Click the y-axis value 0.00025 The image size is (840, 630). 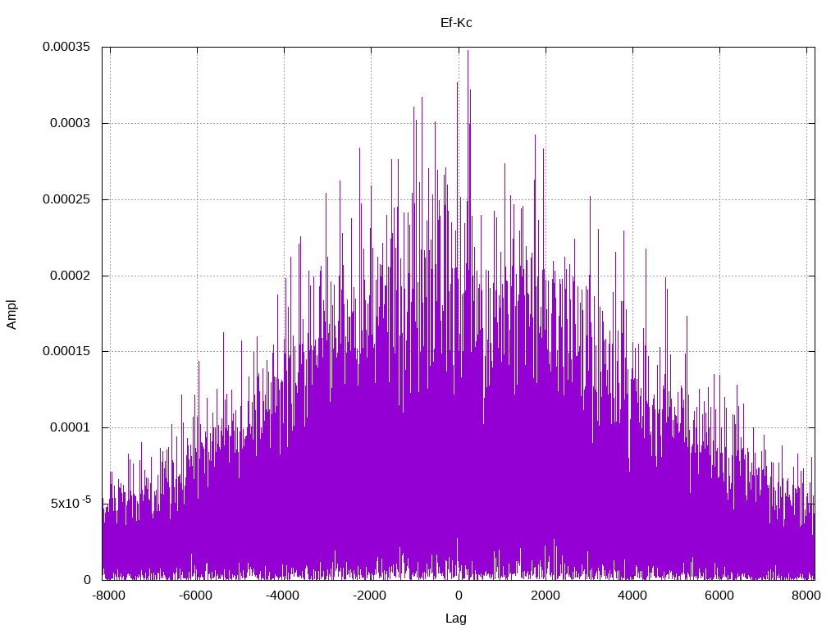click(x=66, y=199)
